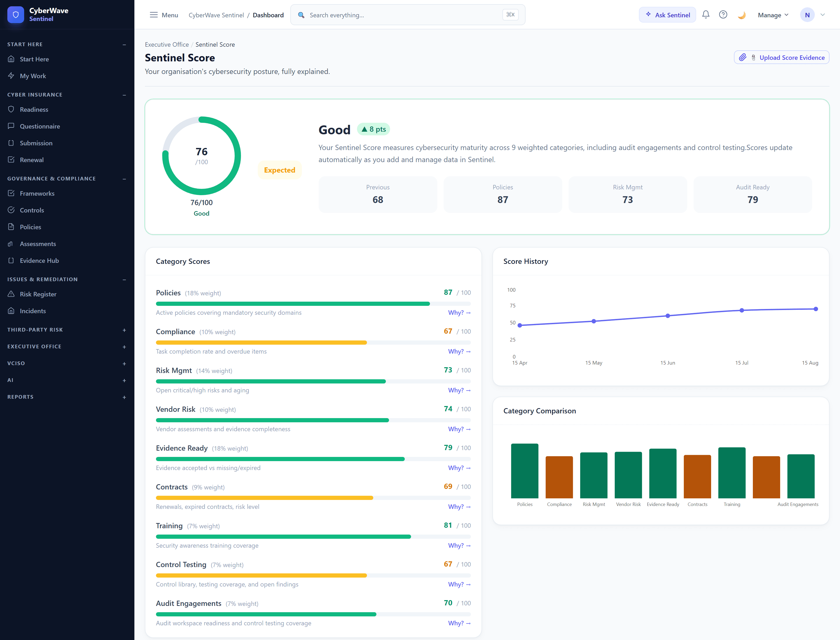This screenshot has width=840, height=640.
Task: Click the Risk Register warning icon
Action: [x=11, y=294]
